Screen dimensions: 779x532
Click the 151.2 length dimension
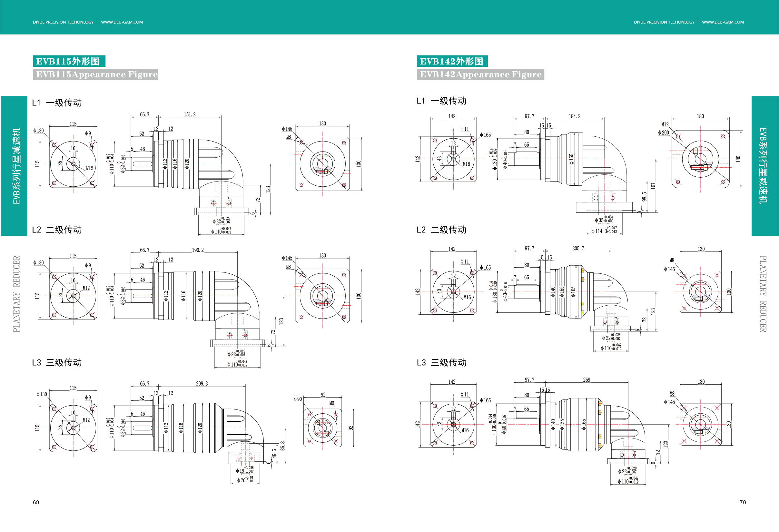[190, 114]
